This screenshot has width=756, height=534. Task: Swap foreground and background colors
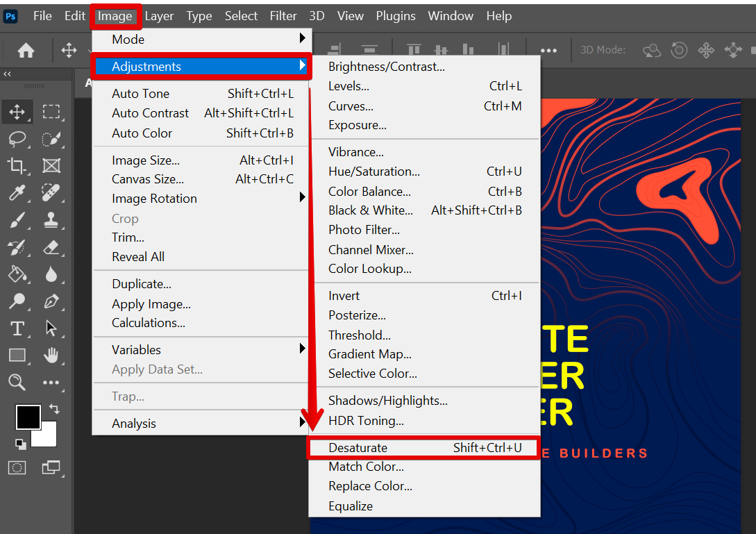point(54,409)
